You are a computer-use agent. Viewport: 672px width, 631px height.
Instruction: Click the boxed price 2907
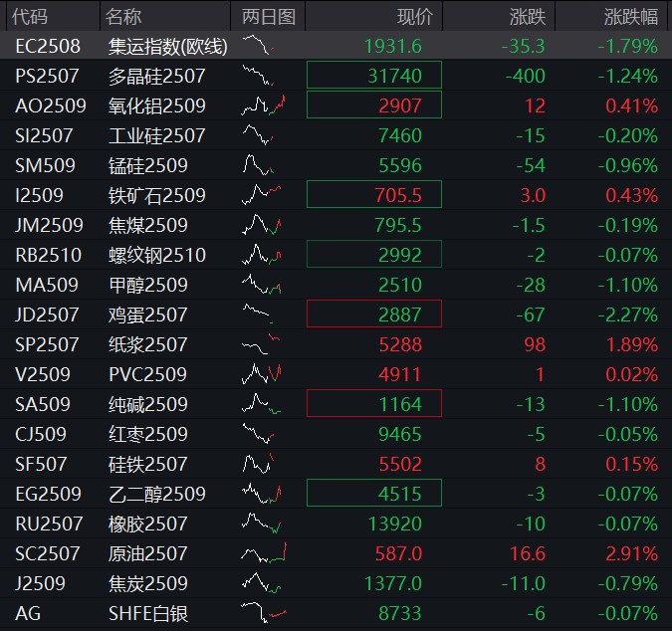coord(374,105)
